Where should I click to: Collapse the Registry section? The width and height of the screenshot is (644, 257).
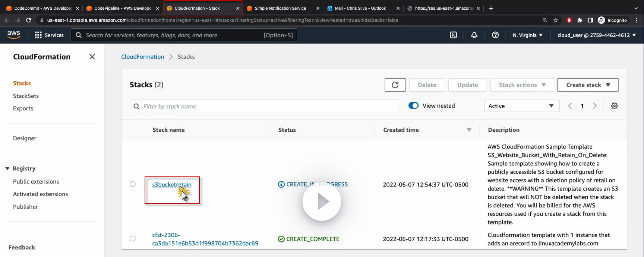click(x=7, y=169)
